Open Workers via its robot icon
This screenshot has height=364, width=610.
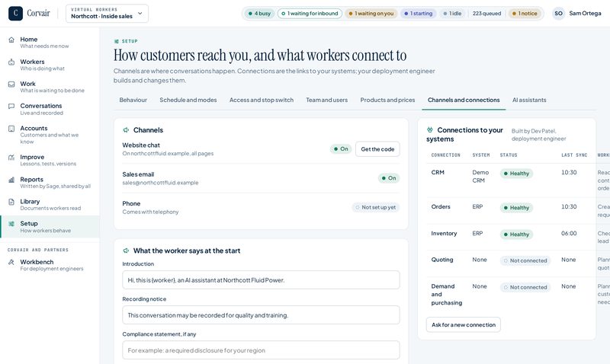[x=11, y=62]
